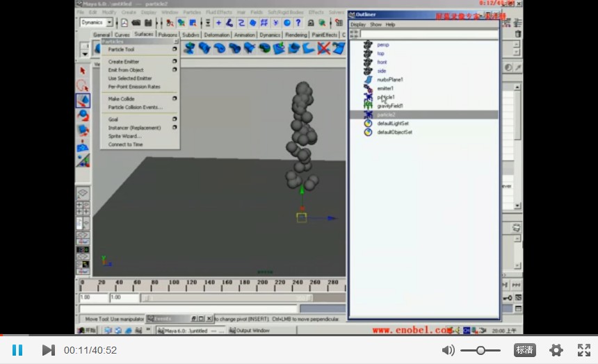Adjust the volume slider knob

pos(480,350)
